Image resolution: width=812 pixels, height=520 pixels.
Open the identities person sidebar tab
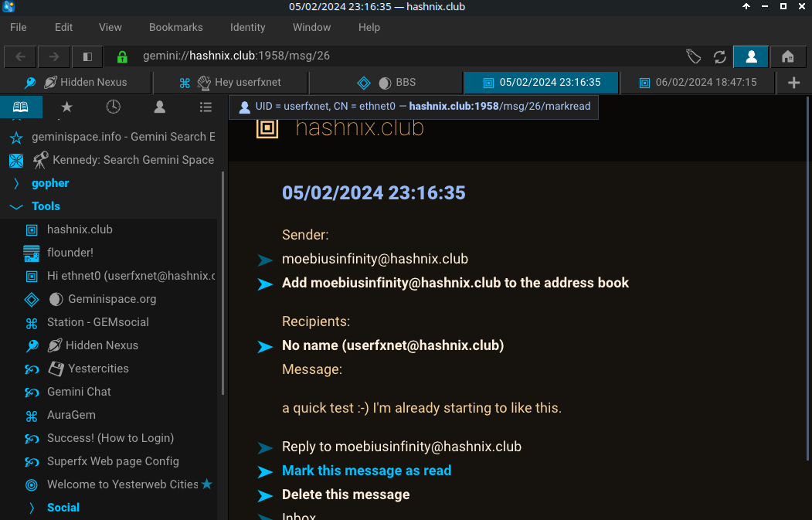[x=159, y=107]
